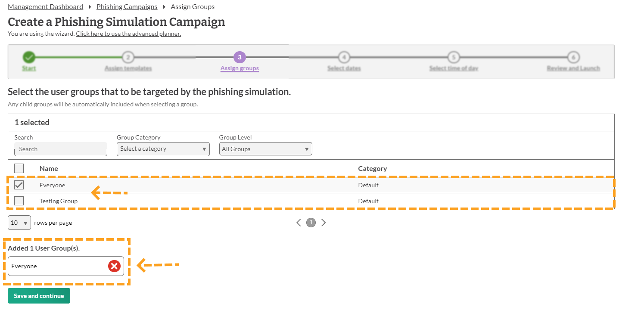Toggle the select-all header checkbox
The height and width of the screenshot is (313, 644).
19,168
